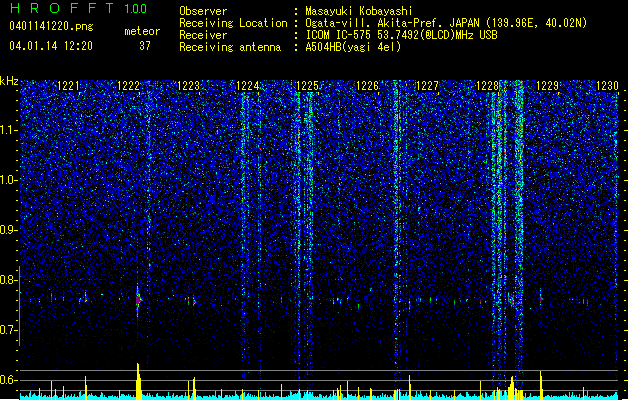This screenshot has width=629, height=400.
Task: Click the 1230 time marker
Action: 607,86
